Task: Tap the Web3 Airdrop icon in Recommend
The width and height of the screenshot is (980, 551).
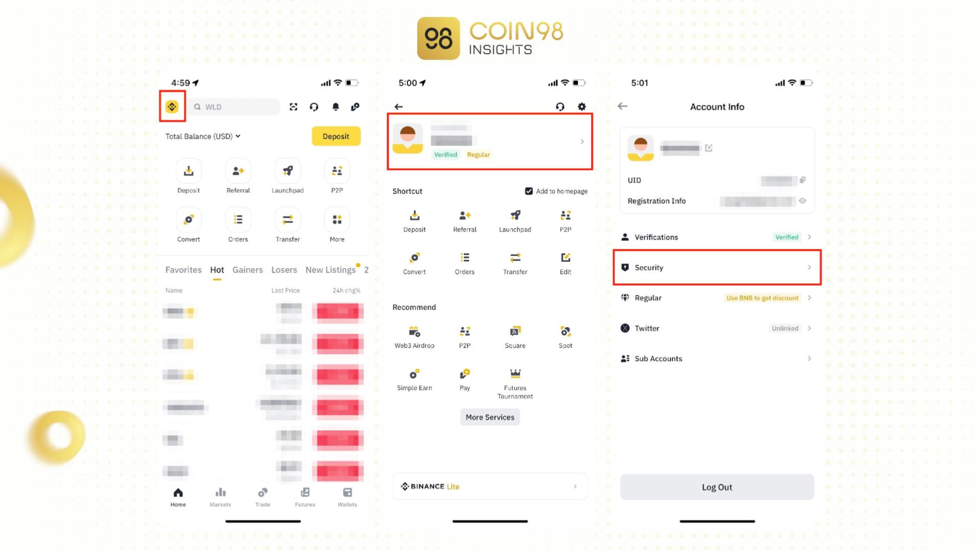Action: (x=414, y=334)
